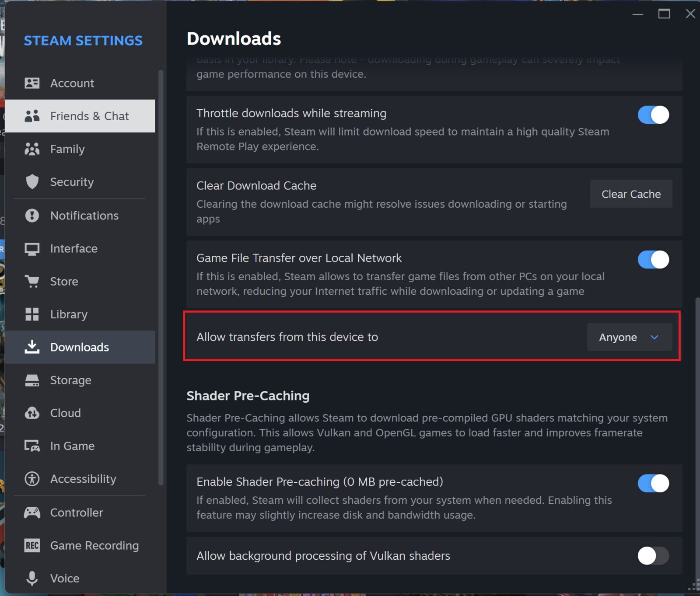Screen dimensions: 700x596
Task: Click the Security shield icon
Action: [32, 182]
